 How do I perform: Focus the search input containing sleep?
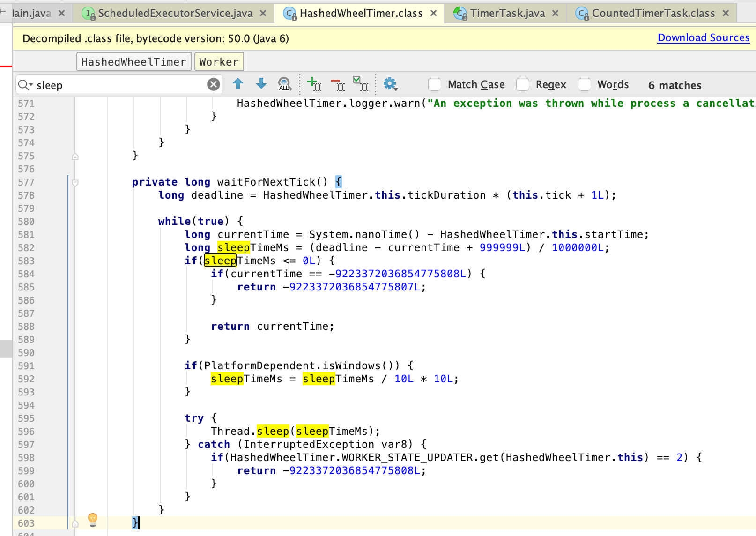(x=119, y=85)
